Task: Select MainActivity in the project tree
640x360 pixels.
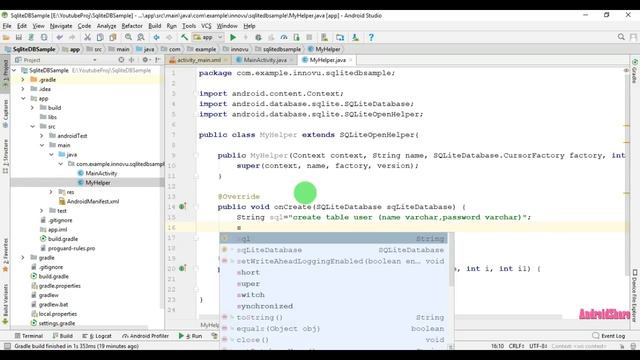Action: [x=101, y=173]
